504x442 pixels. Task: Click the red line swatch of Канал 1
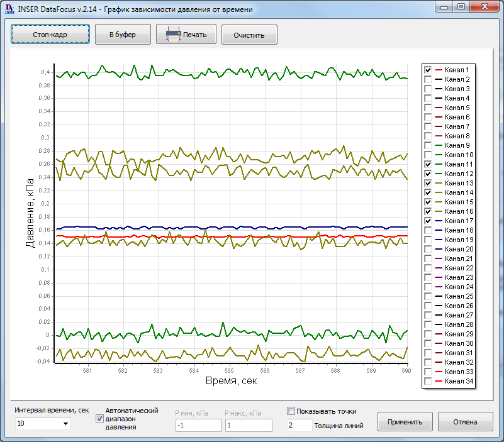(439, 70)
